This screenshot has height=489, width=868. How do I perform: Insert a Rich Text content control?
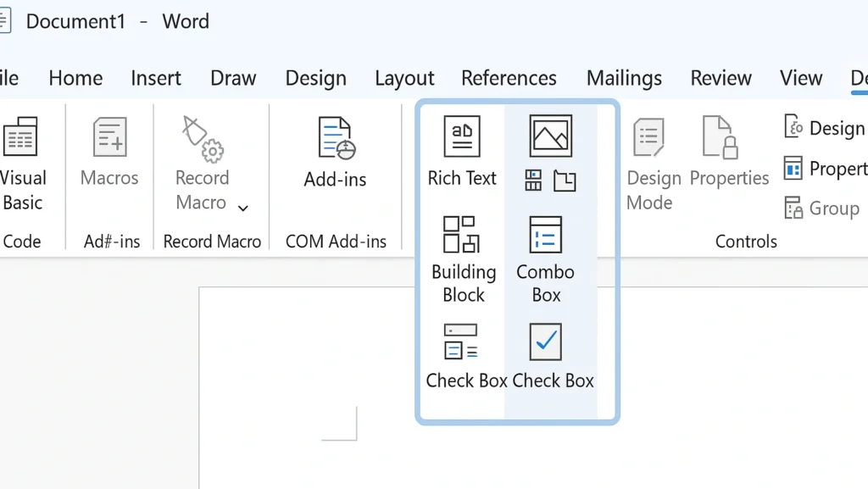(462, 136)
